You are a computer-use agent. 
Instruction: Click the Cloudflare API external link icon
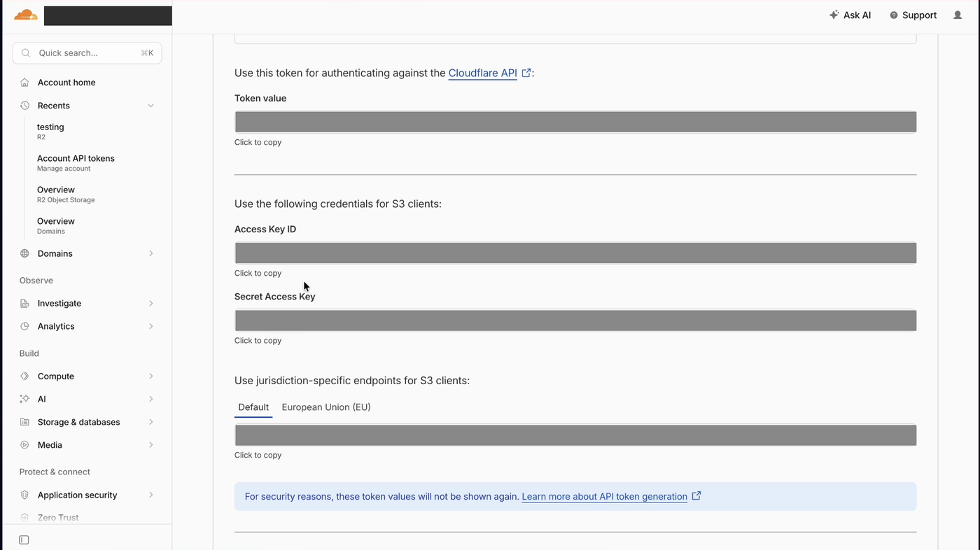tap(526, 72)
